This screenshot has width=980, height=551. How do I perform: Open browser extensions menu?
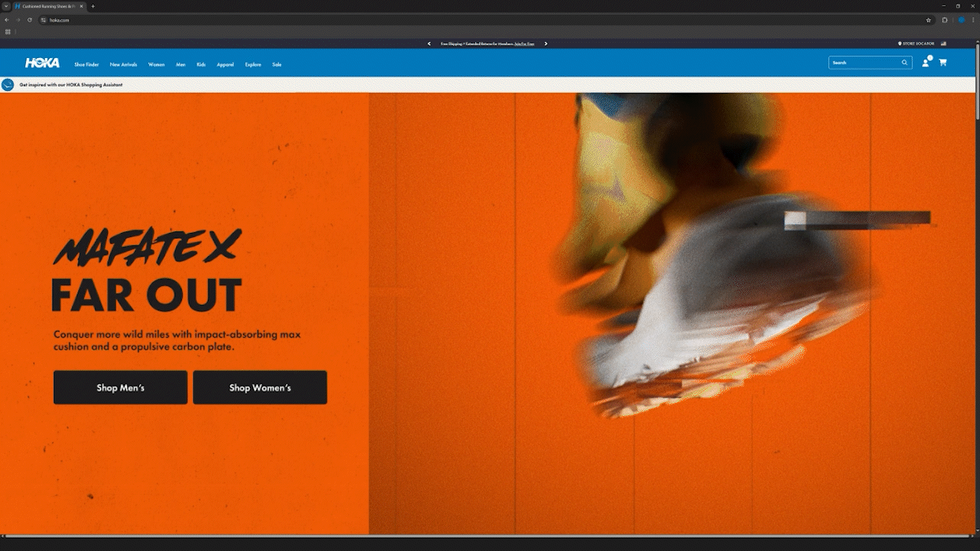point(945,20)
